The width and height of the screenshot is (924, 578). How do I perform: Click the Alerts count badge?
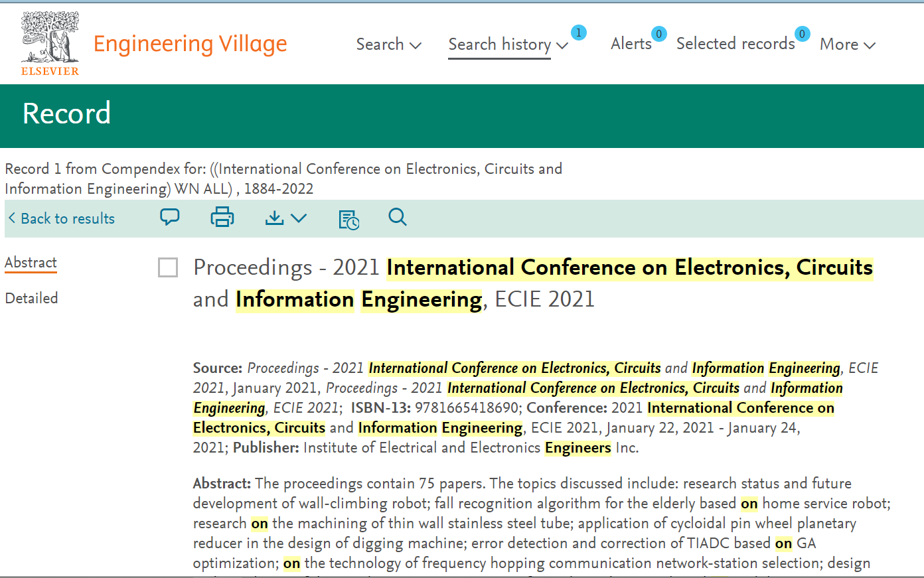[658, 34]
